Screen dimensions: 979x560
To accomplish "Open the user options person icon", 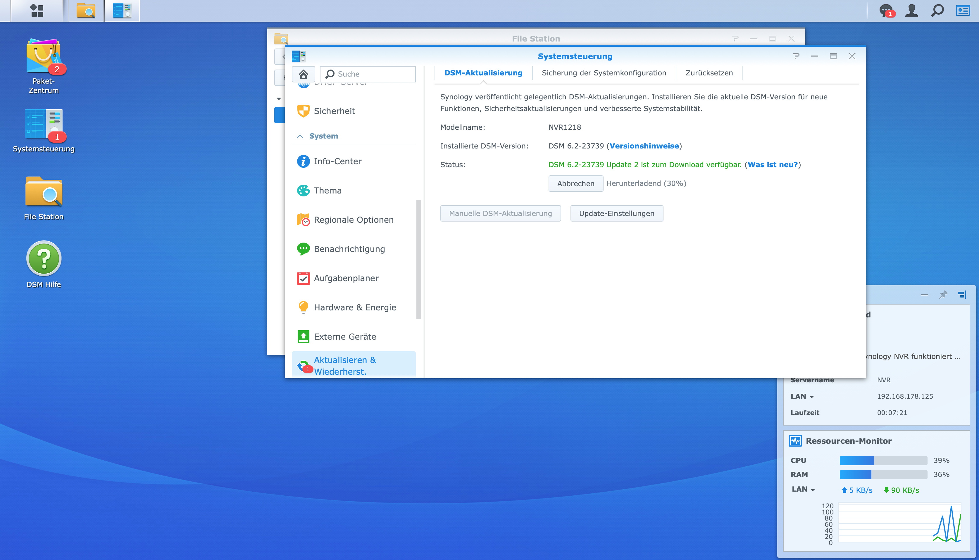I will (911, 11).
